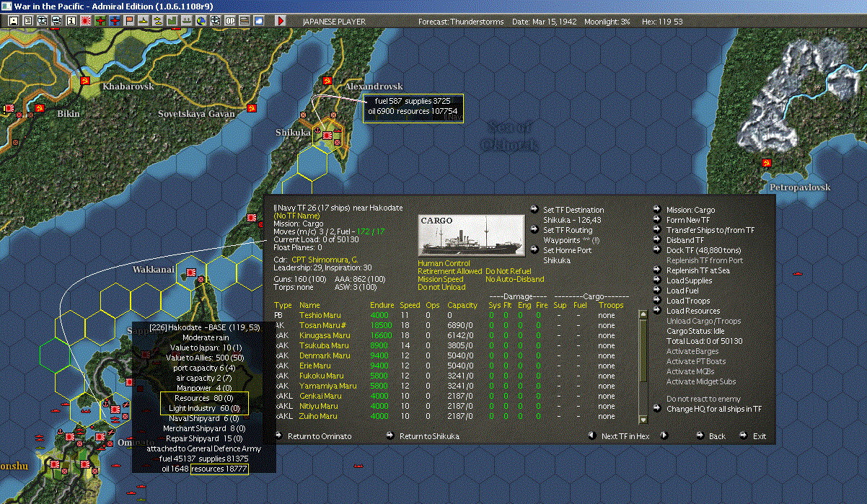Select ship Teshio Maru in list

319,315
